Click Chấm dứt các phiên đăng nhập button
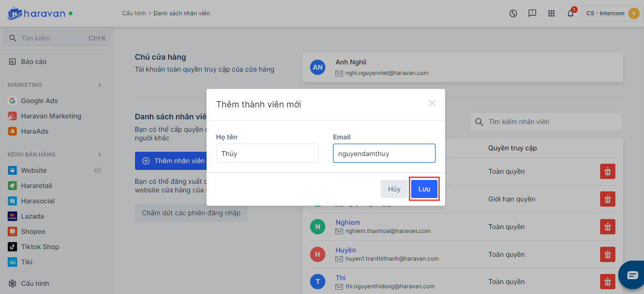Image resolution: width=644 pixels, height=294 pixels. 191,213
